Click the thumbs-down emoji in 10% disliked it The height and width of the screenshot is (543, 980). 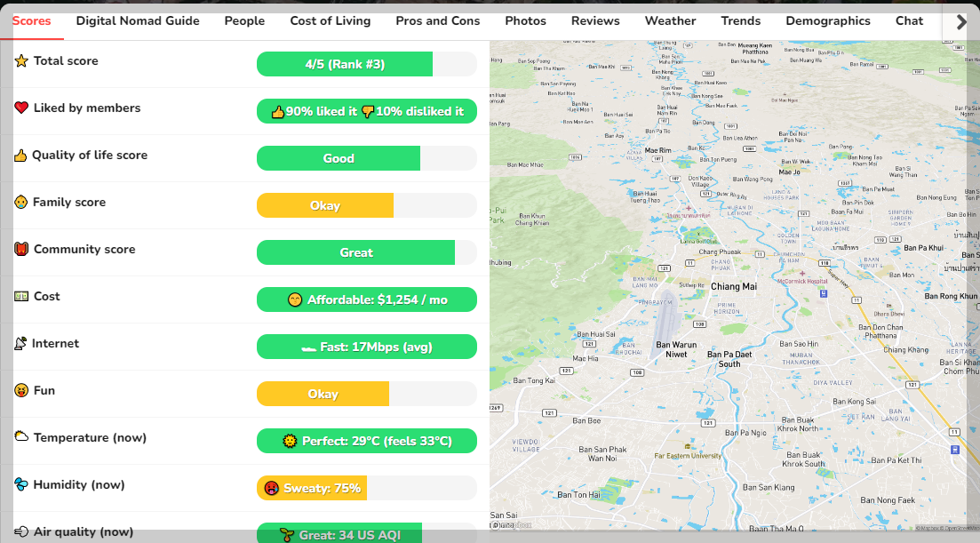(368, 112)
